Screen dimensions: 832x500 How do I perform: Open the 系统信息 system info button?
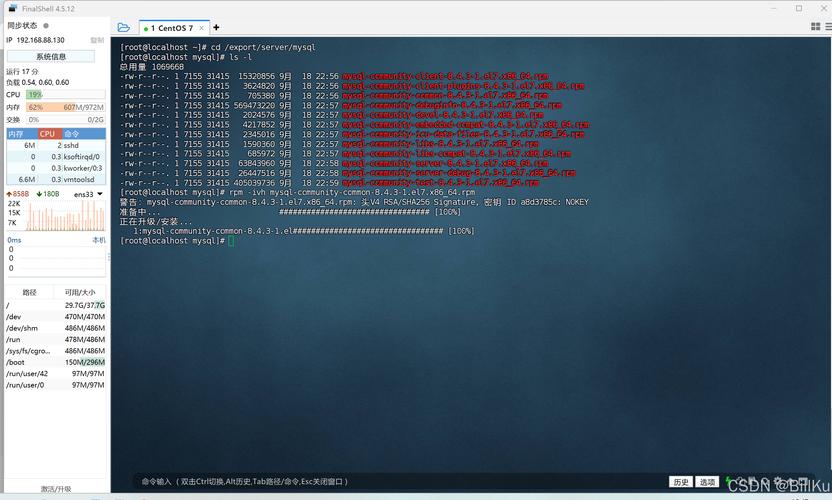(51, 57)
